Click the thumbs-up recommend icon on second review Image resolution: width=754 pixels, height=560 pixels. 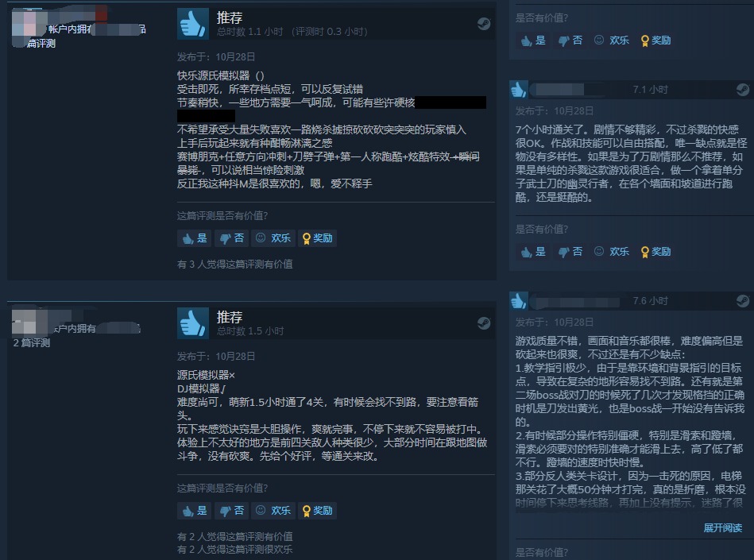193,323
